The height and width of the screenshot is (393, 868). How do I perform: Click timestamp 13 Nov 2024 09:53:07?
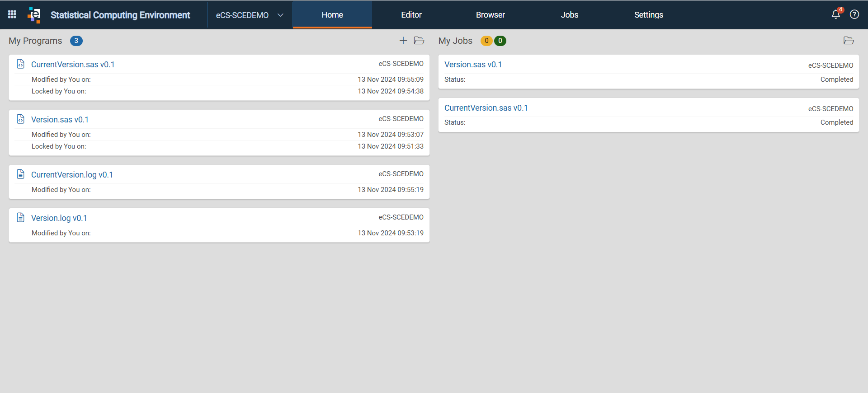pos(391,135)
